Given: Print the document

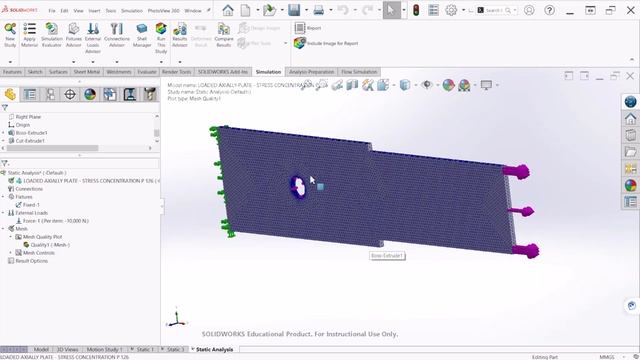Looking at the screenshot, I should (318, 10).
